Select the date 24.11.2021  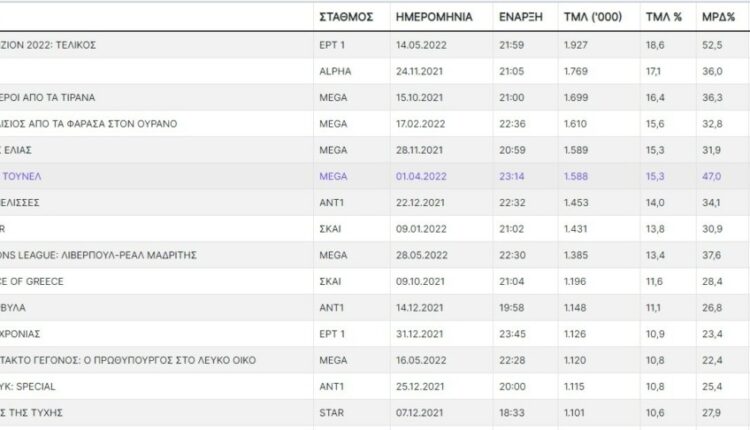419,71
